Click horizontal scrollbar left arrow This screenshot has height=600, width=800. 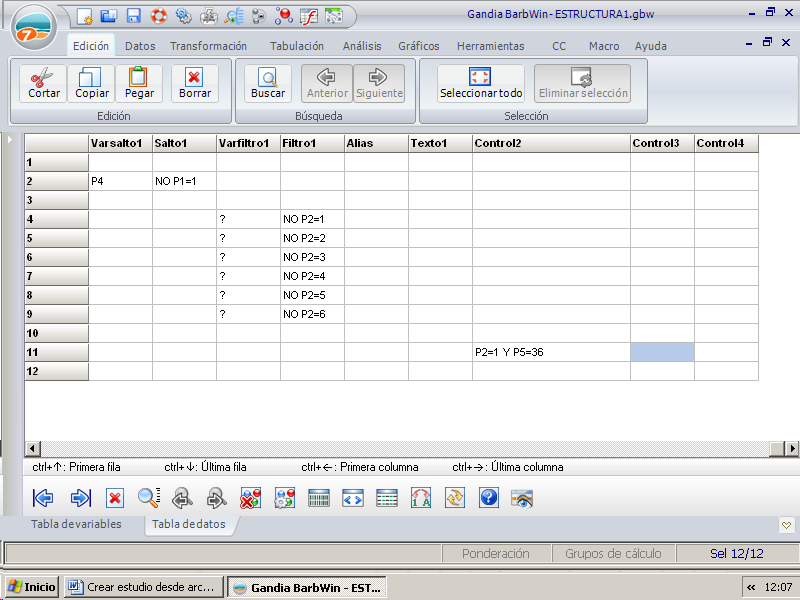click(33, 448)
